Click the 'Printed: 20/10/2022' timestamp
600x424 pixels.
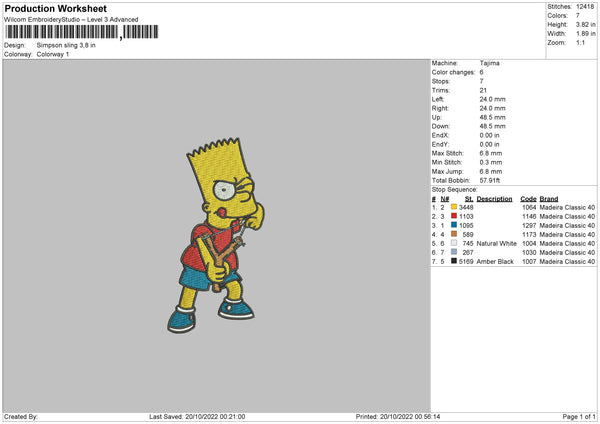[x=398, y=416]
